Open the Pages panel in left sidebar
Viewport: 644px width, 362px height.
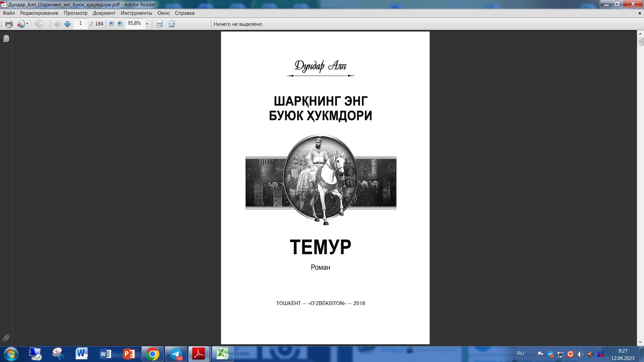[6, 39]
